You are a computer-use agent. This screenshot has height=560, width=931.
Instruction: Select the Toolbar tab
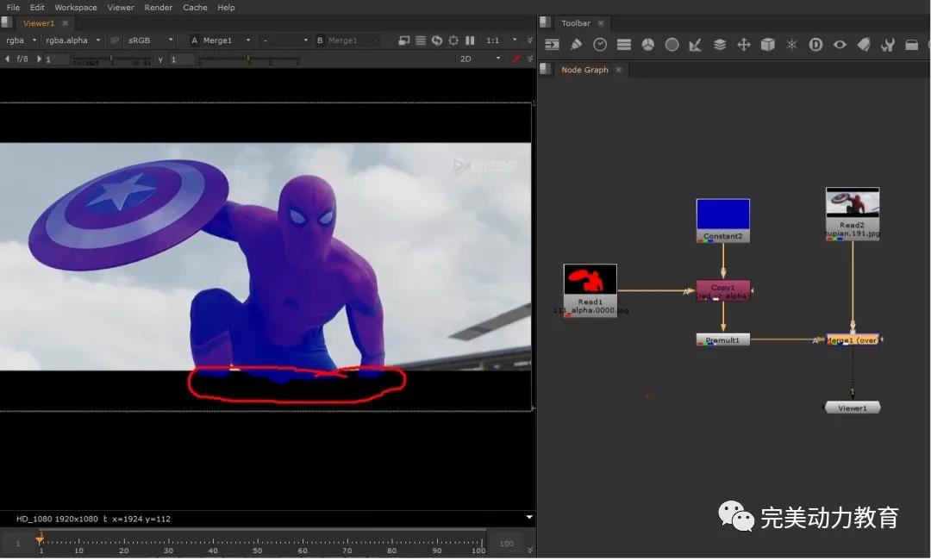point(576,23)
